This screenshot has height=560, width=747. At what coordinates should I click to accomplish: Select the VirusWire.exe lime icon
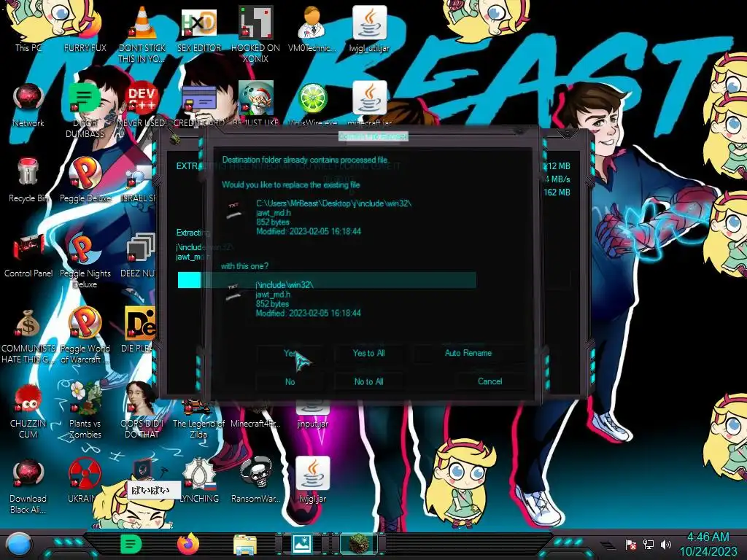coord(312,105)
